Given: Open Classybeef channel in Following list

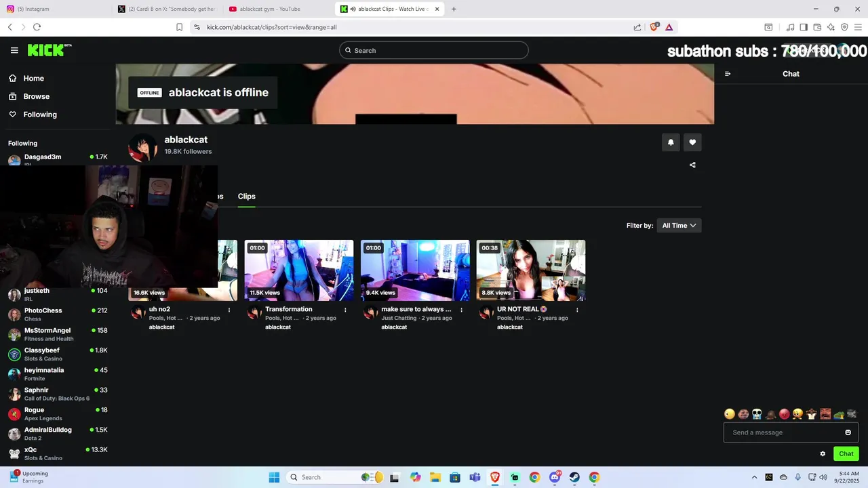Looking at the screenshot, I should coord(58,354).
